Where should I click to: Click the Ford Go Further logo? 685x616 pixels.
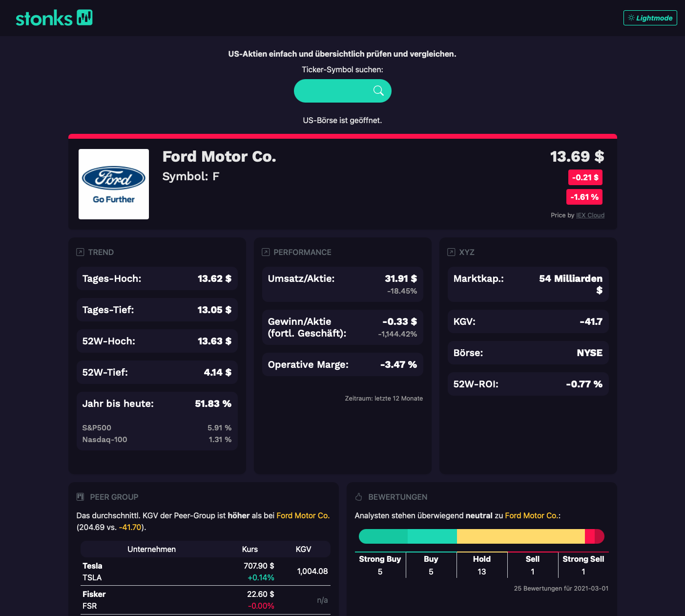tap(114, 184)
